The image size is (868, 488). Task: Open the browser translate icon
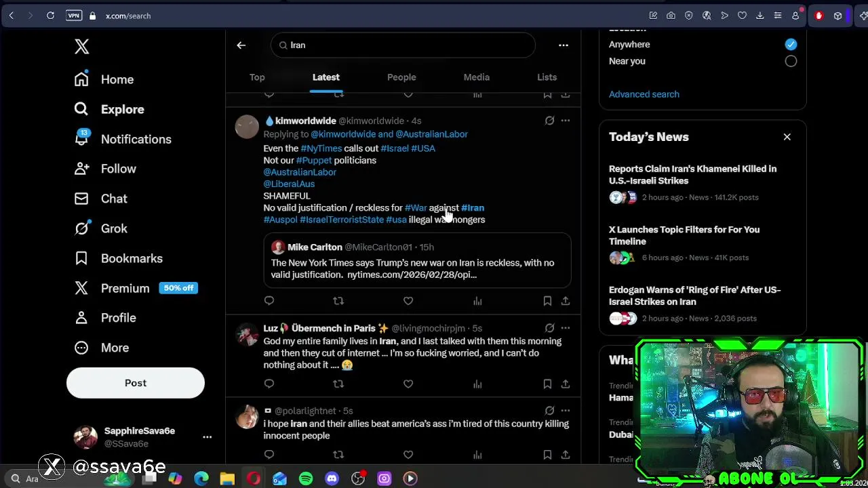click(x=707, y=16)
